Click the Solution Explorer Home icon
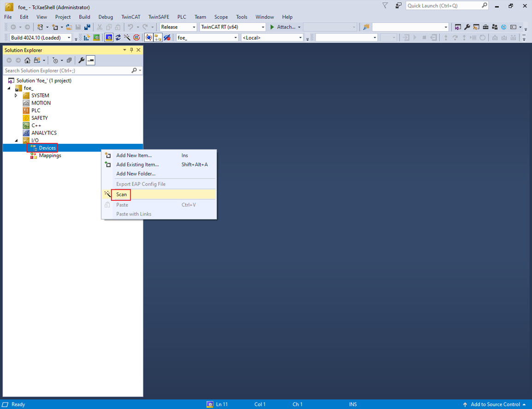 pyautogui.click(x=27, y=60)
